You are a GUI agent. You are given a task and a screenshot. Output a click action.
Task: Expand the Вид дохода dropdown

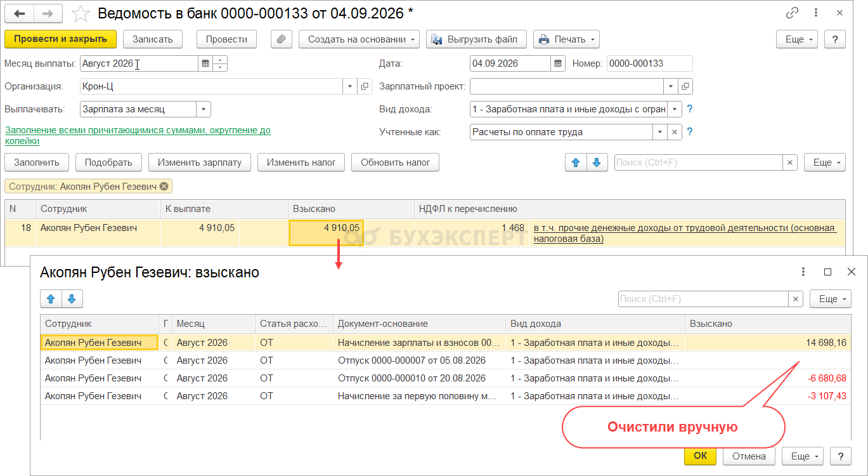click(x=675, y=109)
